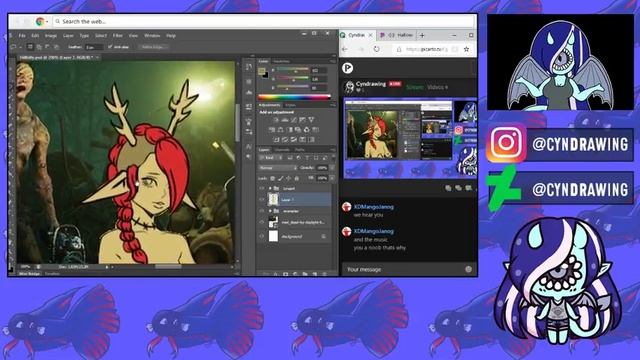The width and height of the screenshot is (640, 360).
Task: Open the layer blend mode Normal dropdown
Action: click(278, 168)
